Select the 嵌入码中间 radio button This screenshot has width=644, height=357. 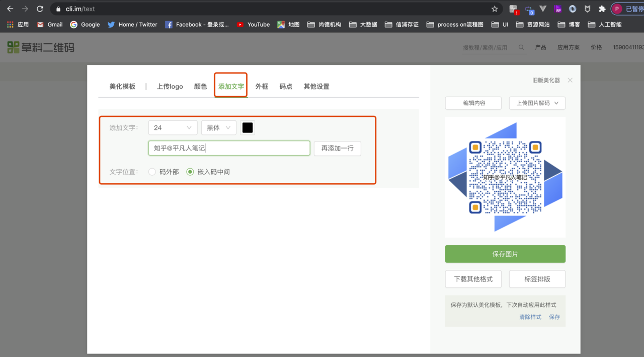(190, 172)
